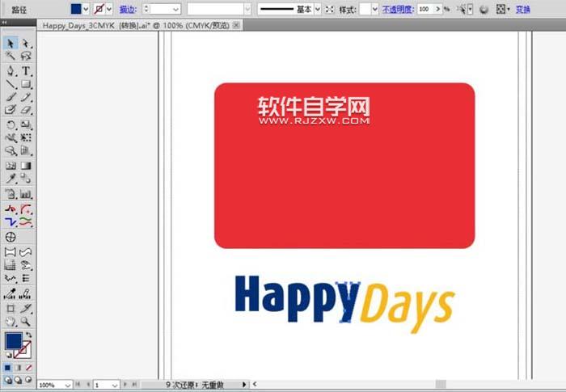Choose the Magic Wand tool
The height and width of the screenshot is (392, 566).
pos(11,57)
